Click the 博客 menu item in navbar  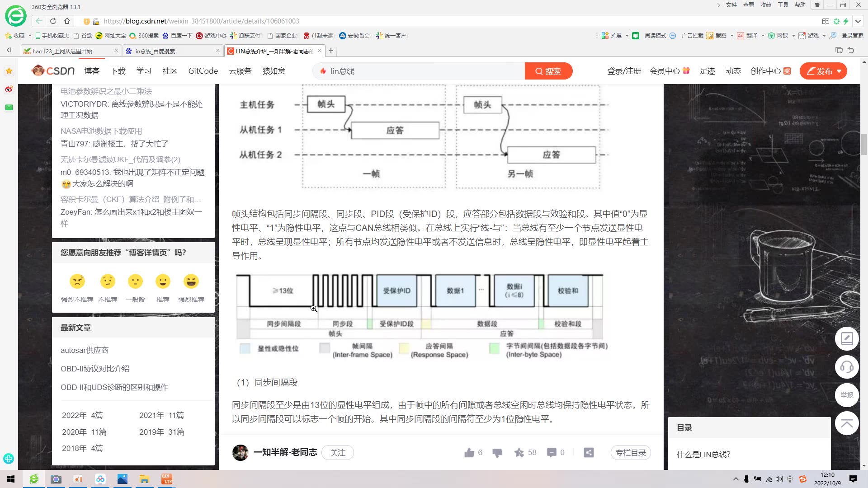pos(91,71)
